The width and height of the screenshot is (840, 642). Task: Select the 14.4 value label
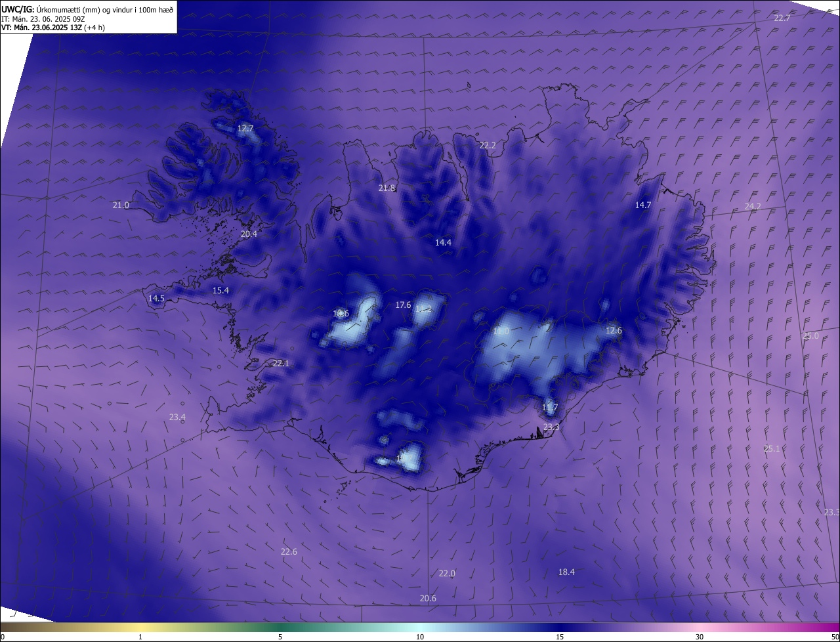(x=444, y=242)
